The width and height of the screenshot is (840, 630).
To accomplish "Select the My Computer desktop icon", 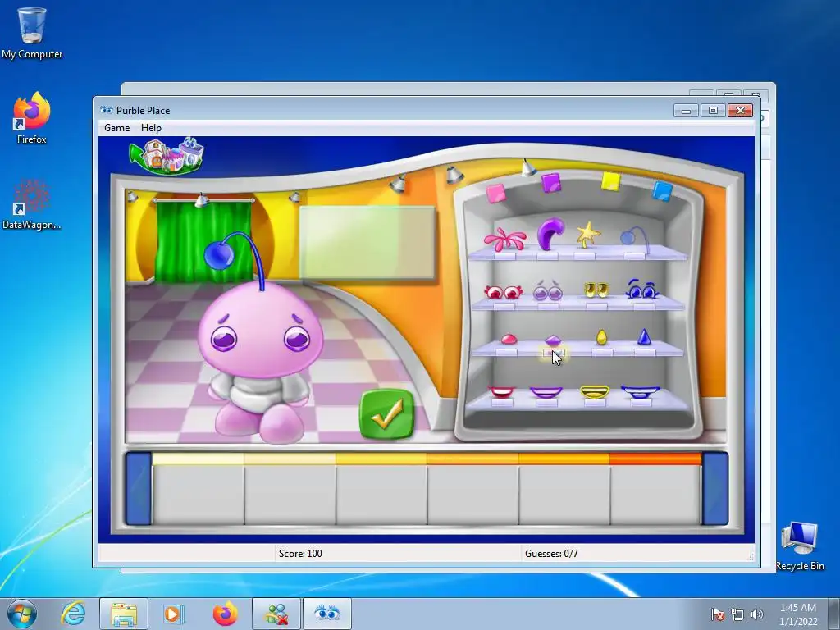I will 32,33.
